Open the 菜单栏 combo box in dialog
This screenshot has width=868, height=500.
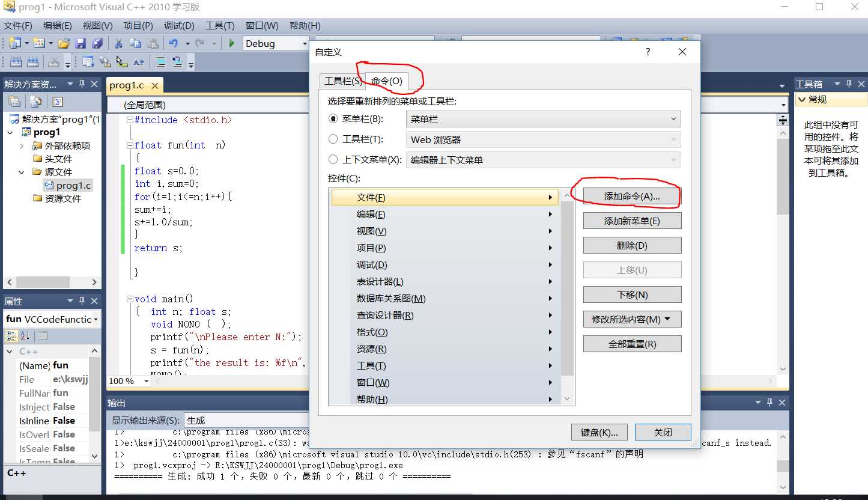(544, 120)
